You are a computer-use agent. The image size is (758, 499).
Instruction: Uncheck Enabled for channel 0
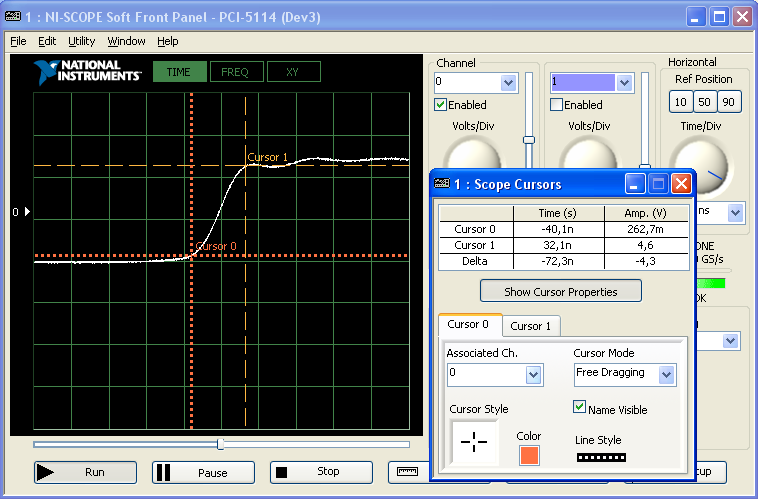point(440,104)
